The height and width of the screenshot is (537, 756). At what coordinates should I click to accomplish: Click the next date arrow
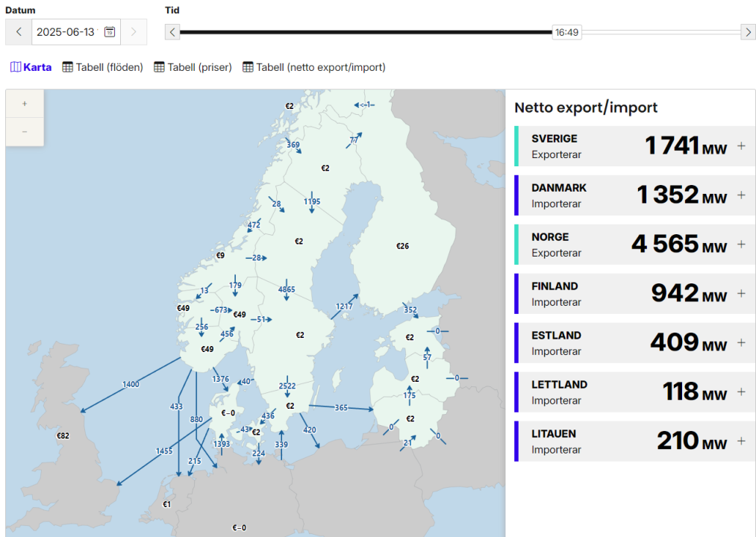click(x=134, y=32)
